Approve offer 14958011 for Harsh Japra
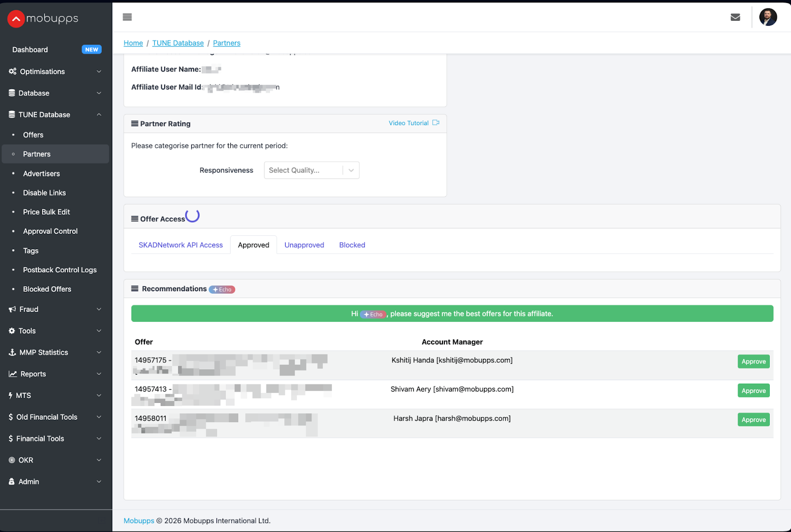 pyautogui.click(x=753, y=420)
